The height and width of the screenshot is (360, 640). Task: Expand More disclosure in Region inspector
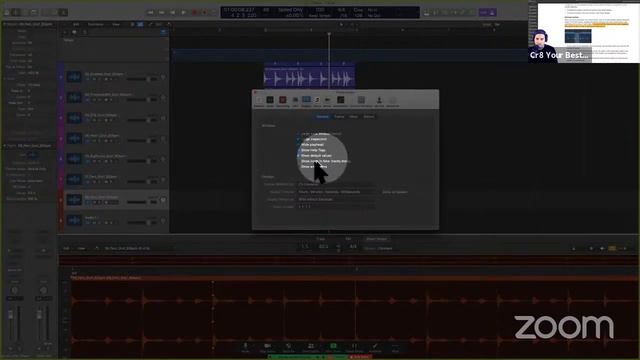[5, 79]
